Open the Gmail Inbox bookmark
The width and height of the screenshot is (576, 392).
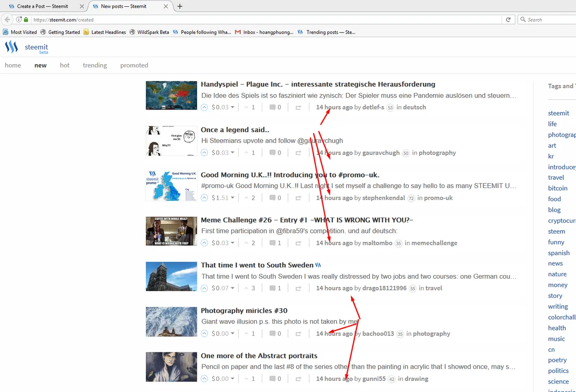click(x=264, y=32)
